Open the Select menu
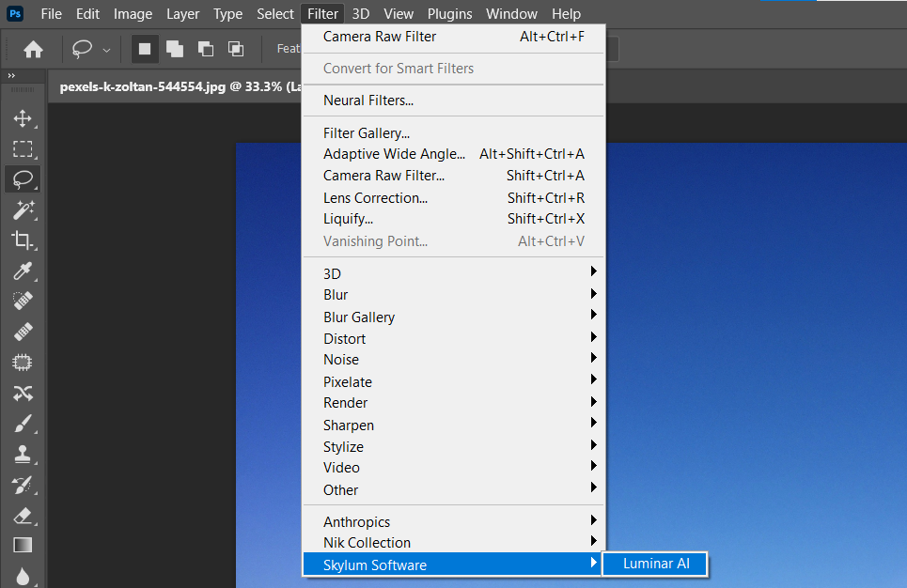This screenshot has width=907, height=588. click(x=274, y=14)
